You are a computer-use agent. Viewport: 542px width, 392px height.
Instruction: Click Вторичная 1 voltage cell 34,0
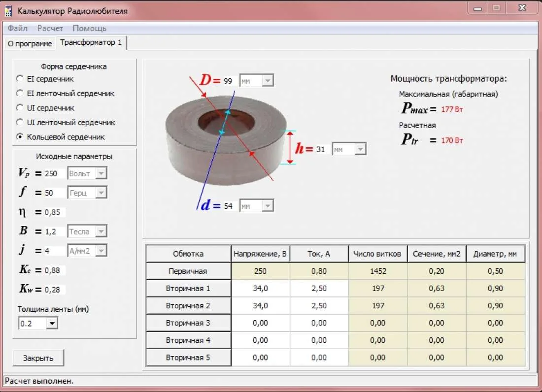click(260, 289)
